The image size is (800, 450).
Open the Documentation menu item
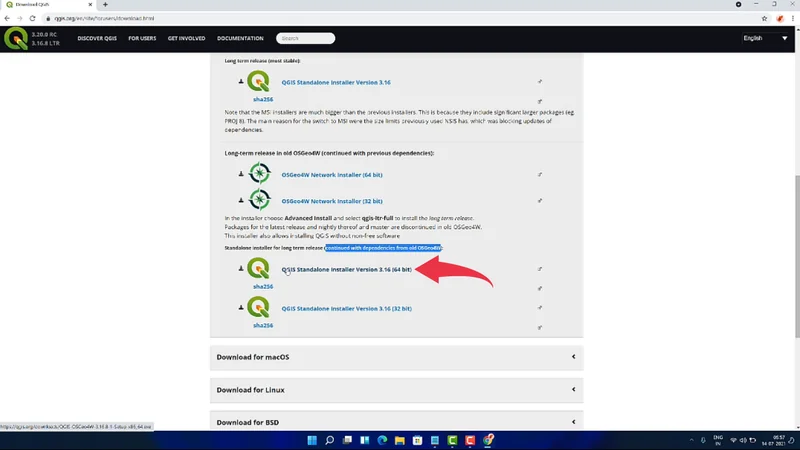(240, 38)
